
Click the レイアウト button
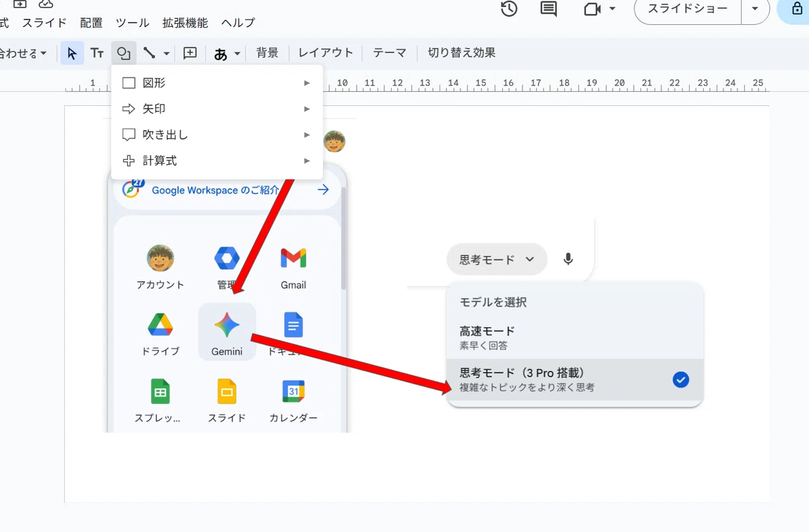point(326,53)
